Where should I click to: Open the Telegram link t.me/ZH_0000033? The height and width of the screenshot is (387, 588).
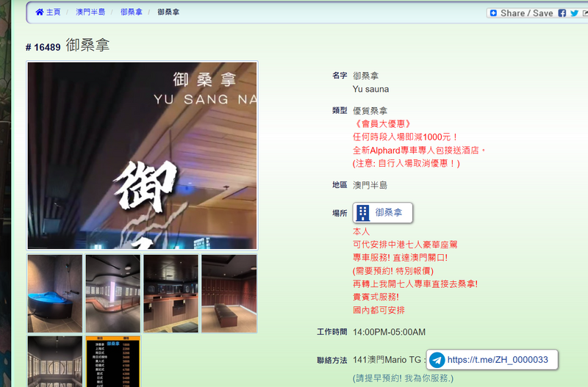click(x=492, y=360)
